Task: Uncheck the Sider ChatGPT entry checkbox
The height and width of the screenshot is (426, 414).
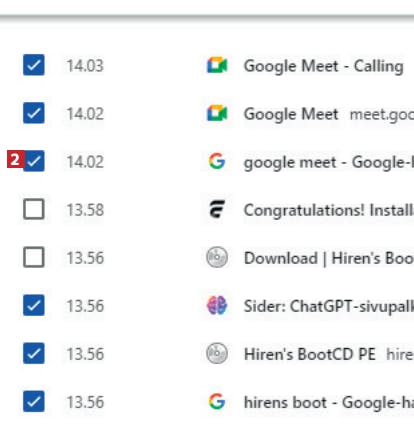Action: coord(34,305)
